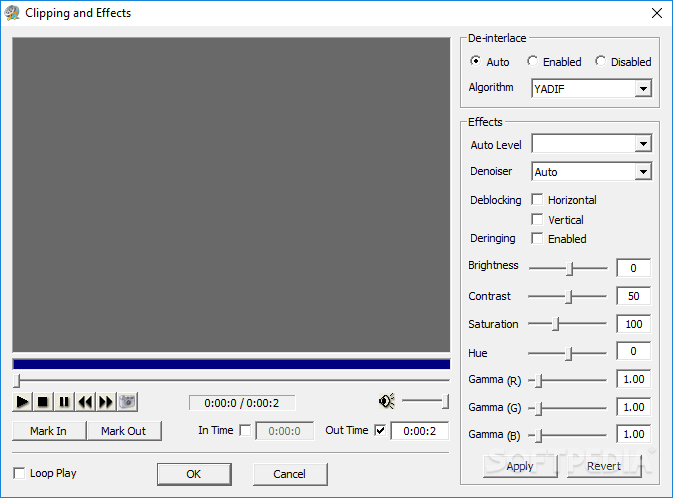Viewport: 673px width, 498px height.
Task: Cancel the dialog
Action: pos(290,474)
